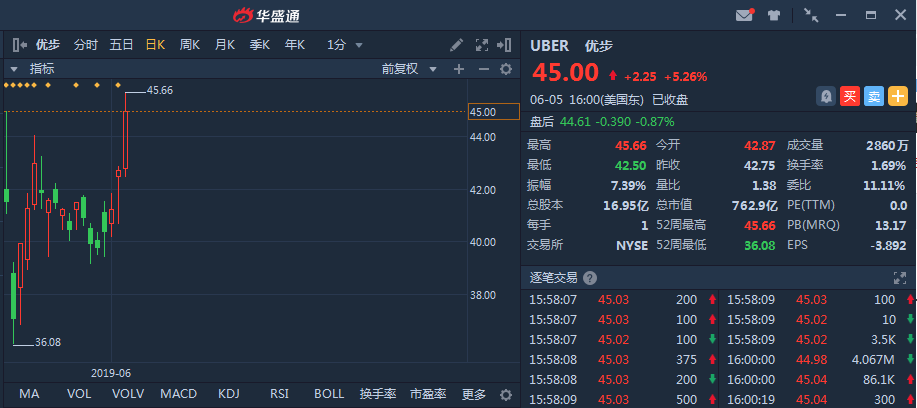The height and width of the screenshot is (408, 917).
Task: Collapse the 指标 indicator section
Action: [x=14, y=69]
